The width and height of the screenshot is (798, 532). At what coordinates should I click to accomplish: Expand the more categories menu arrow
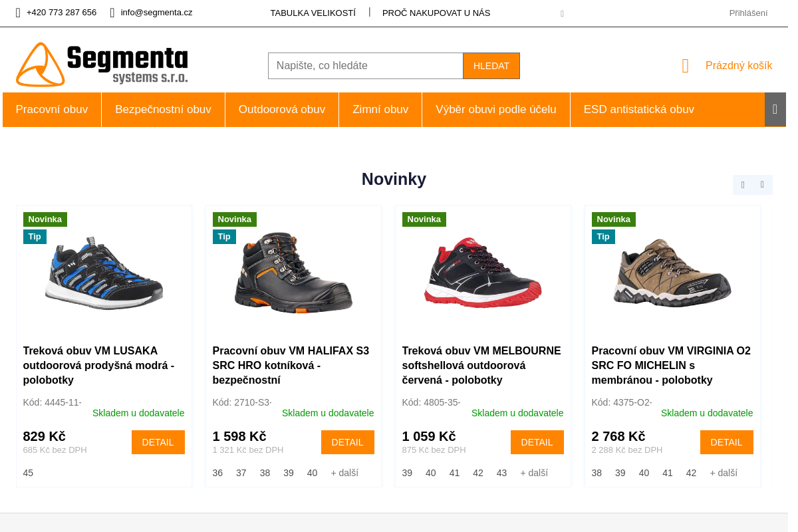click(x=775, y=109)
